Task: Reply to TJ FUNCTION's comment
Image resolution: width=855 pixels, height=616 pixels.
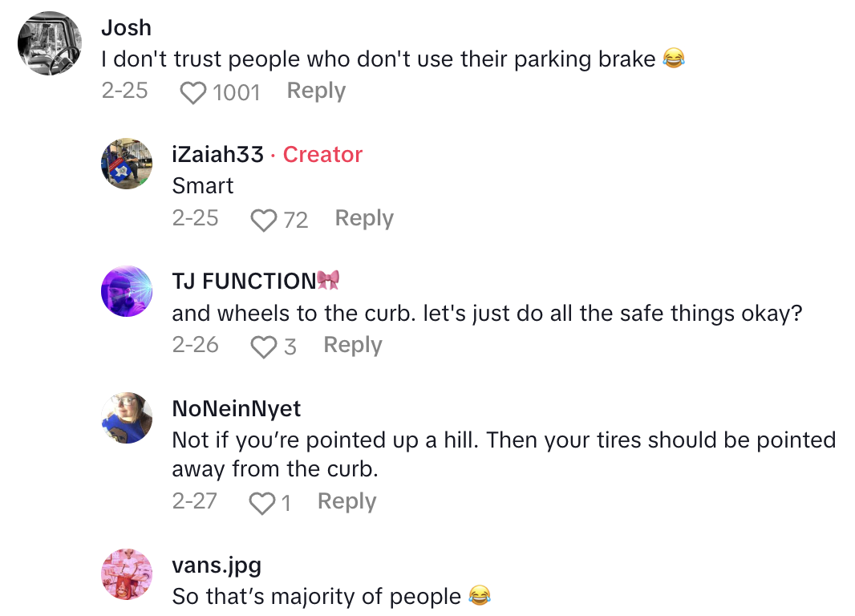Action: [x=353, y=345]
